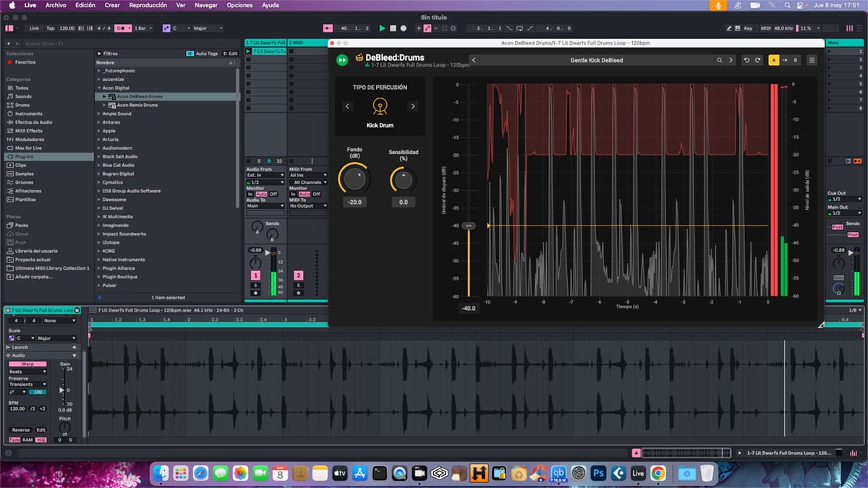Open the Opciones menu

(239, 5)
